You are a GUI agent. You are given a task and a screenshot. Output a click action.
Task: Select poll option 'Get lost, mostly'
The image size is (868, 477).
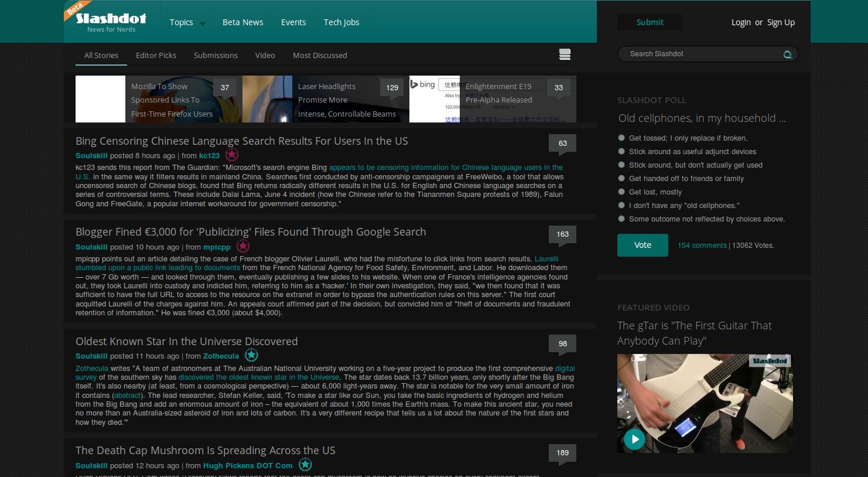coord(621,192)
